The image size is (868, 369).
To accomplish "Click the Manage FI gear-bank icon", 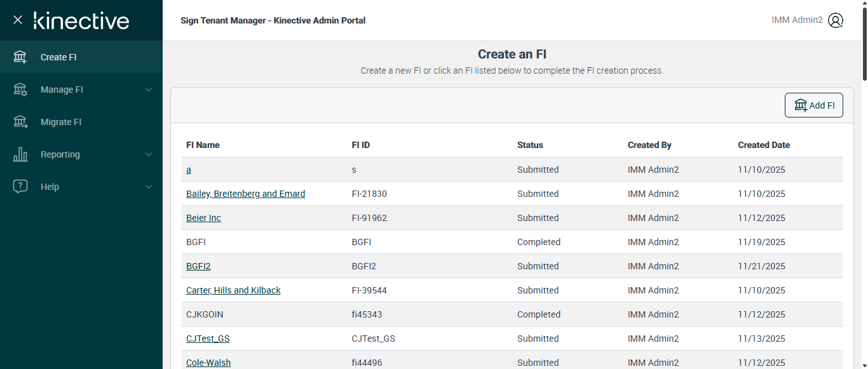I will click(x=20, y=90).
